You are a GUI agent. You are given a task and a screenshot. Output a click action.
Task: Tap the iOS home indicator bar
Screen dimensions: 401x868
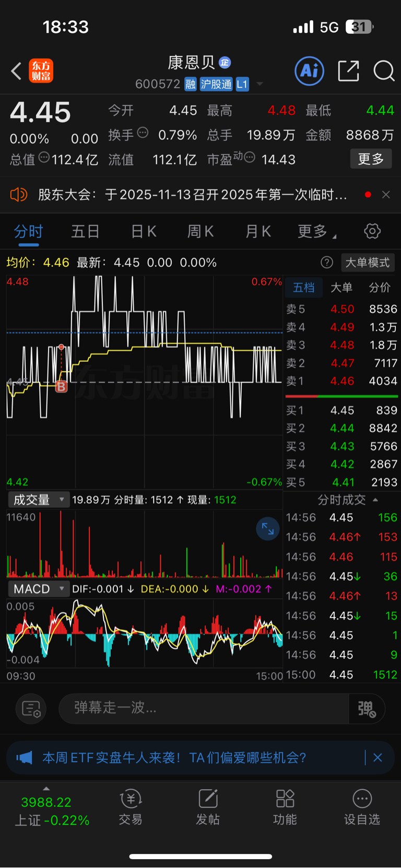(x=200, y=857)
